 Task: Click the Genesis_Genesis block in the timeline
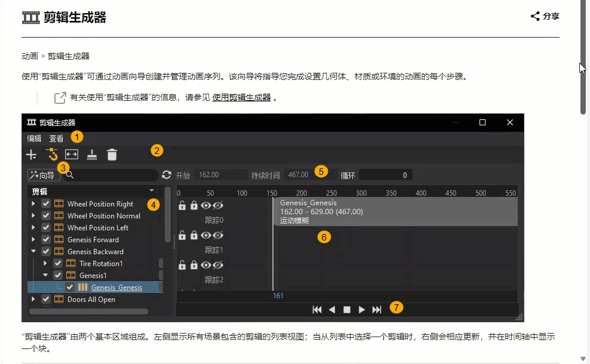pyautogui.click(x=395, y=212)
